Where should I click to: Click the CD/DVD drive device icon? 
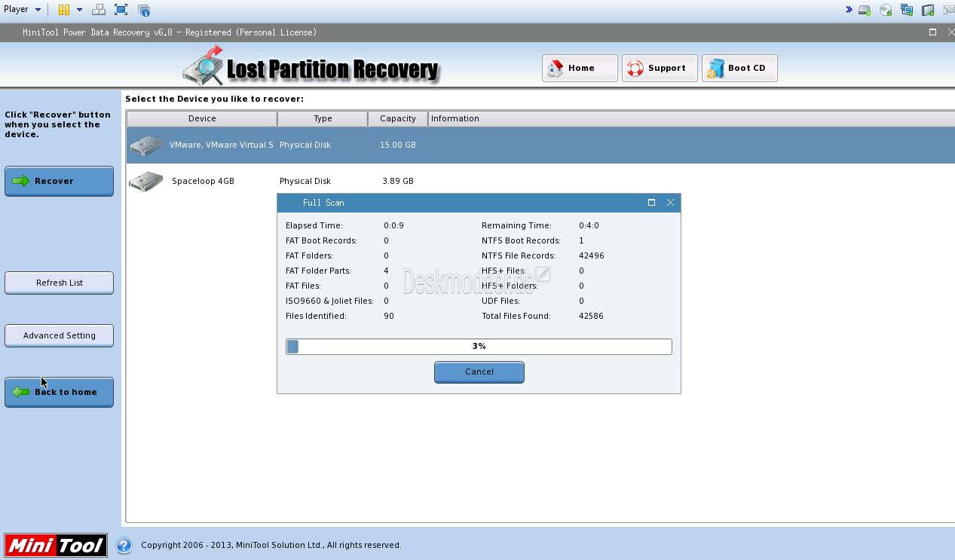pos(886,11)
